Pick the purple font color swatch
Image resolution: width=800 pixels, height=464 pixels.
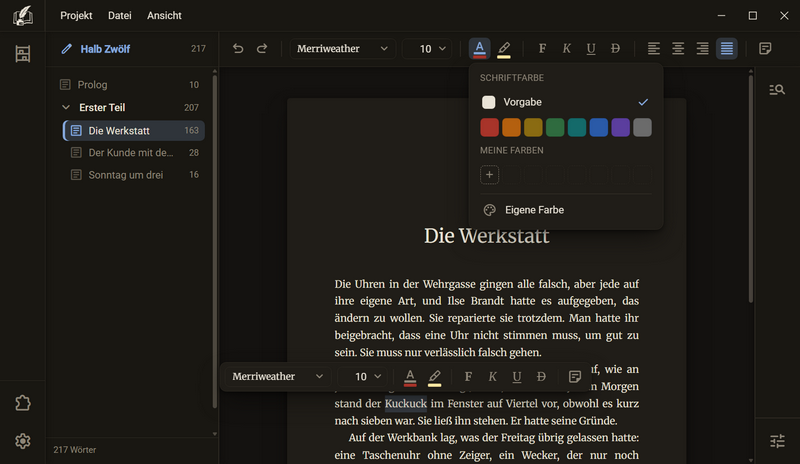[620, 128]
